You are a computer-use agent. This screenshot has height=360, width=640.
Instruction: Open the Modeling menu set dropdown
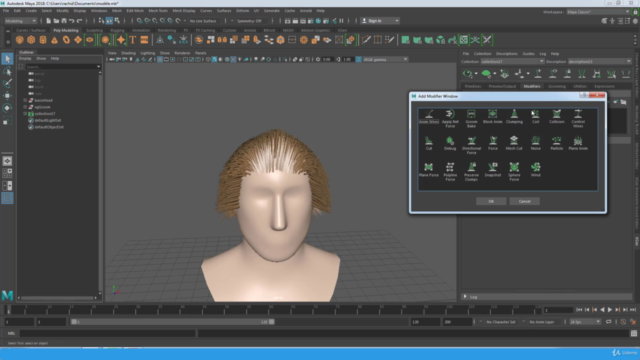coord(20,21)
